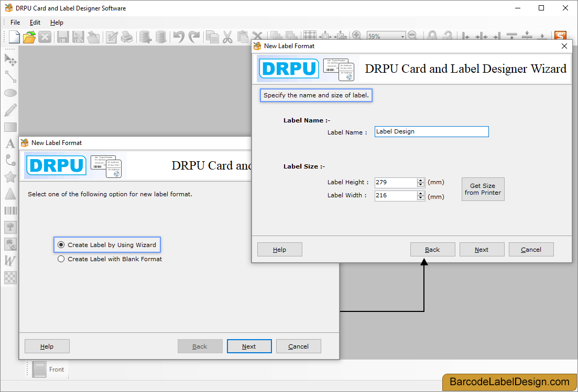The width and height of the screenshot is (578, 392).
Task: Increase Label Height with up spinner arrow
Action: 421,180
